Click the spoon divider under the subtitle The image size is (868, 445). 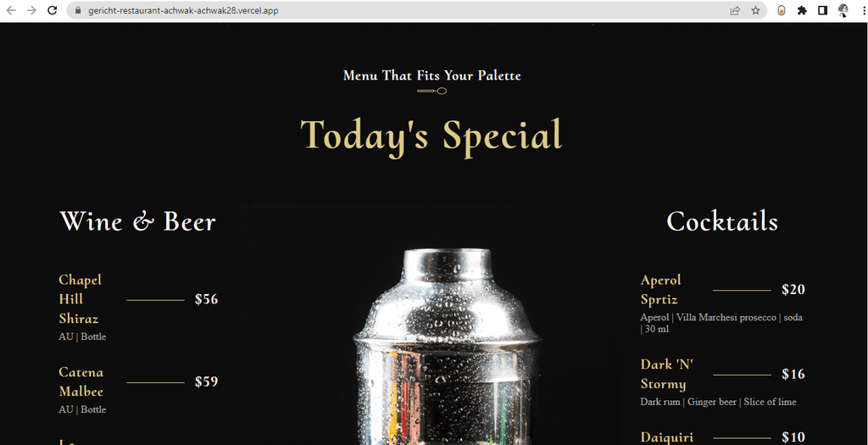pyautogui.click(x=431, y=91)
